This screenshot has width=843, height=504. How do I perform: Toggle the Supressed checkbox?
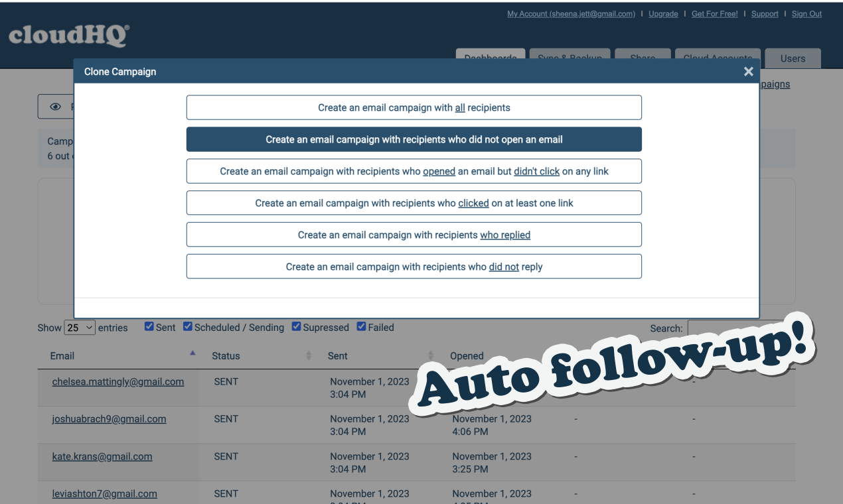(x=297, y=326)
